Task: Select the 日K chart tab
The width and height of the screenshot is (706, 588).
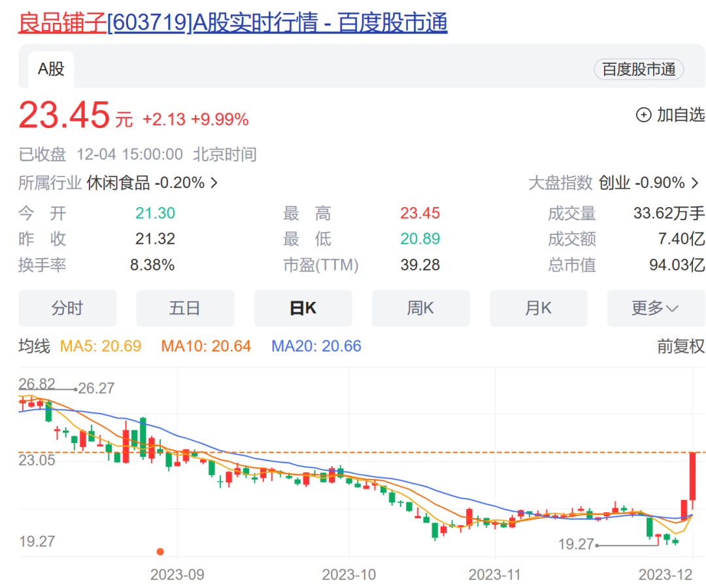Action: point(303,308)
